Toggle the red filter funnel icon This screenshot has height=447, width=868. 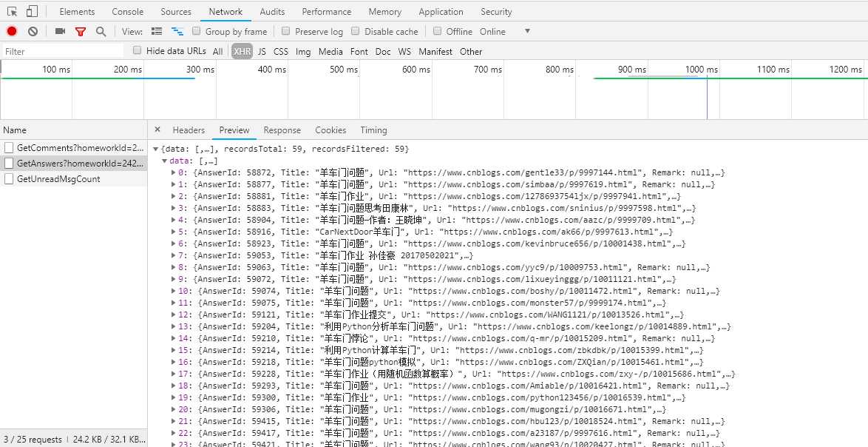pos(81,32)
